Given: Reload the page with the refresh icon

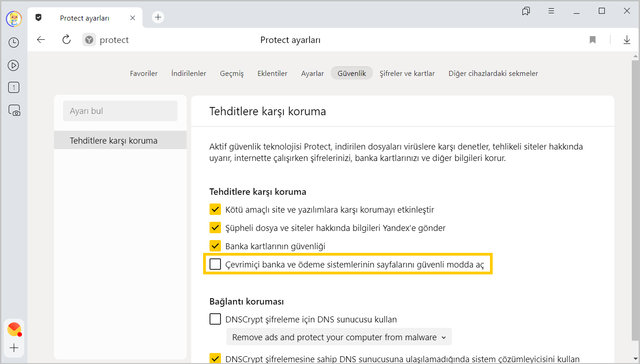Looking at the screenshot, I should 66,40.
